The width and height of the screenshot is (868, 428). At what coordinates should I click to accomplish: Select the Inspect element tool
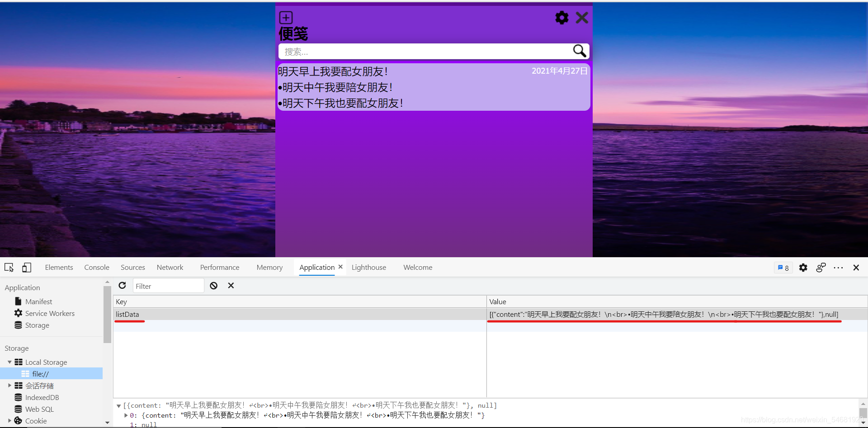click(9, 268)
